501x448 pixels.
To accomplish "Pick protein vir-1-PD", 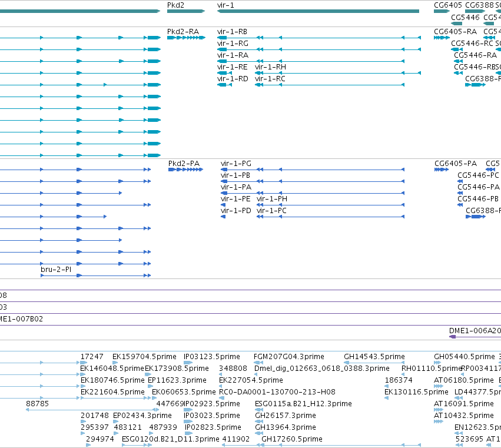I will [x=236, y=211].
